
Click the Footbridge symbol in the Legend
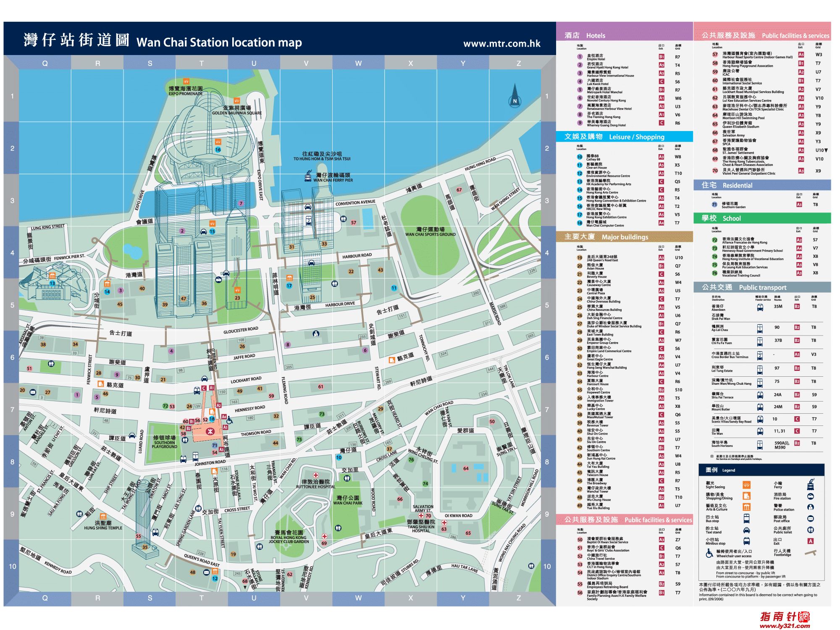coord(810,553)
